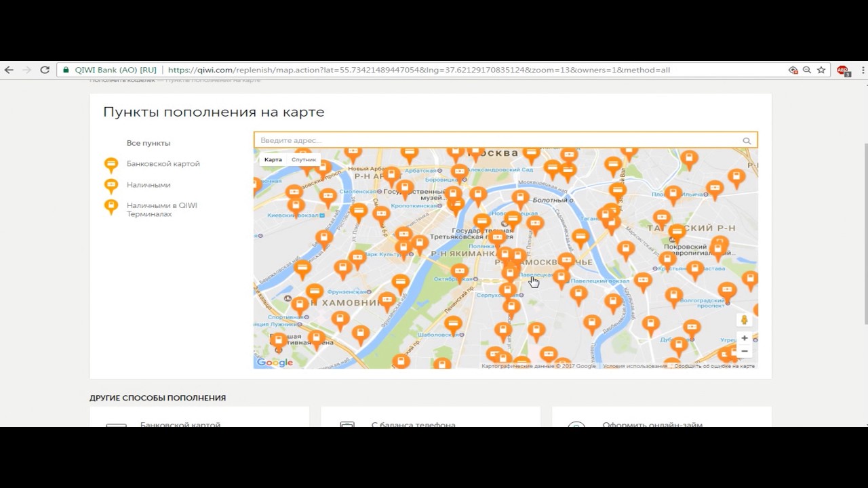The width and height of the screenshot is (868, 488).
Task: Filter points by Наличными
Action: click(149, 185)
